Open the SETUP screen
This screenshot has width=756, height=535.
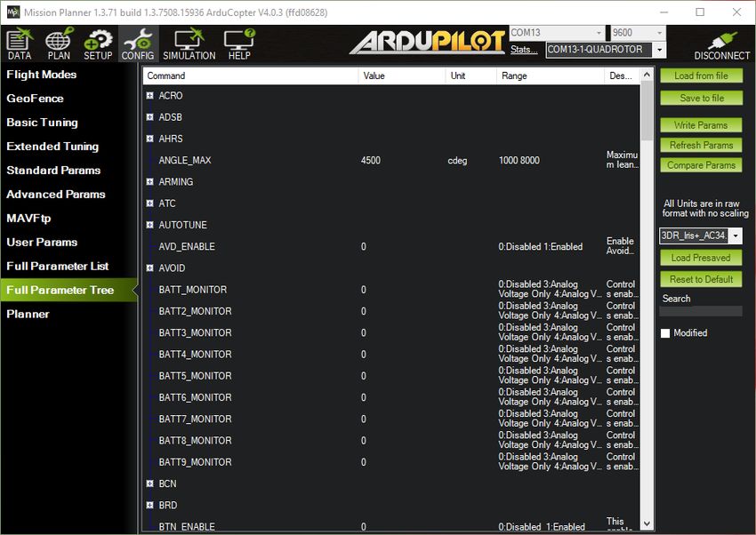[x=98, y=44]
